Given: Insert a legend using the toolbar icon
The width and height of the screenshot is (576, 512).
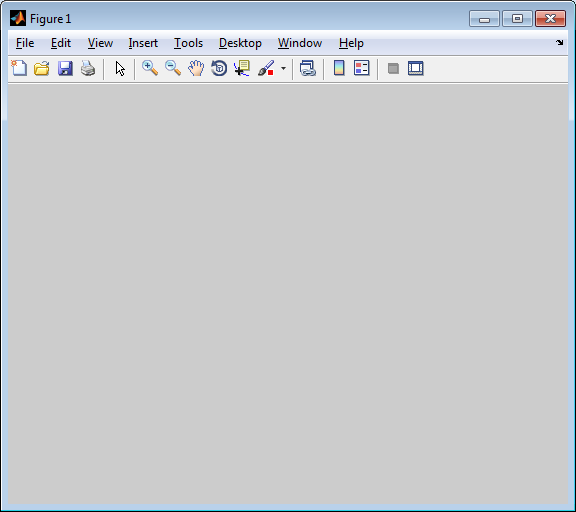Looking at the screenshot, I should 361,68.
